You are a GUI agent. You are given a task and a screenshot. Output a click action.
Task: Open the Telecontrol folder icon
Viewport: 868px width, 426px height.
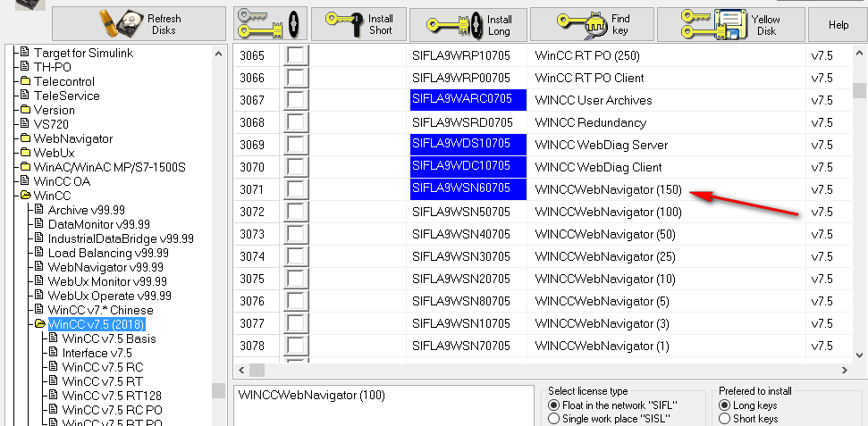(24, 81)
